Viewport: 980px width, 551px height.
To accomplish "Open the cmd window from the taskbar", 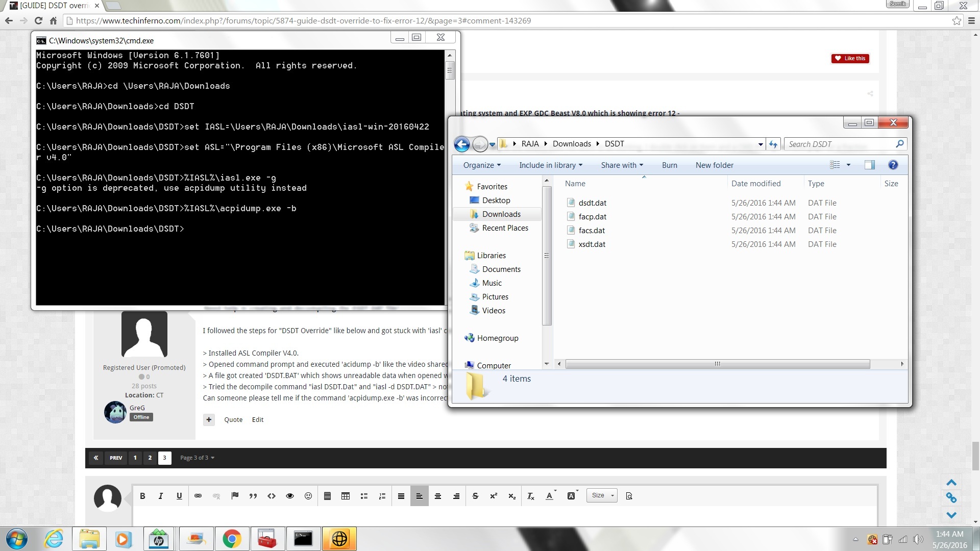I will [x=303, y=539].
